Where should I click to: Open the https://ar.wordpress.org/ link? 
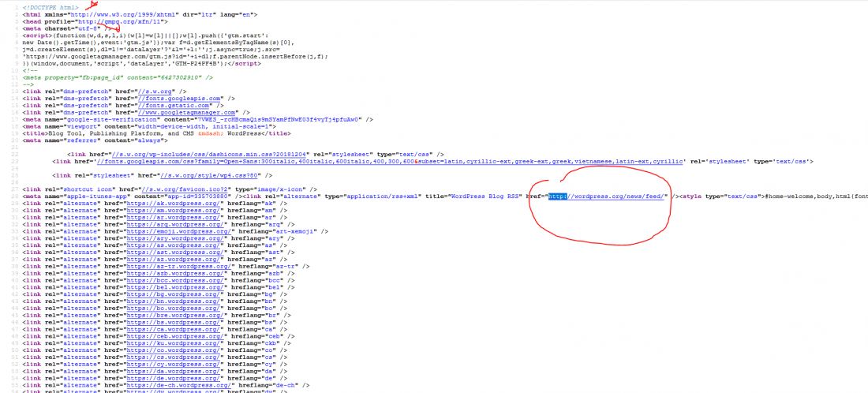[x=174, y=218]
